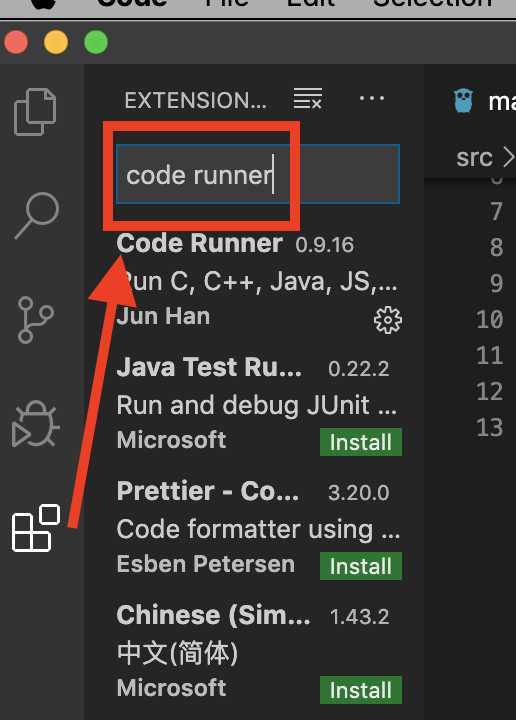Install the Prettier code formatter extension
Viewport: 516px width, 720px height.
point(361,566)
